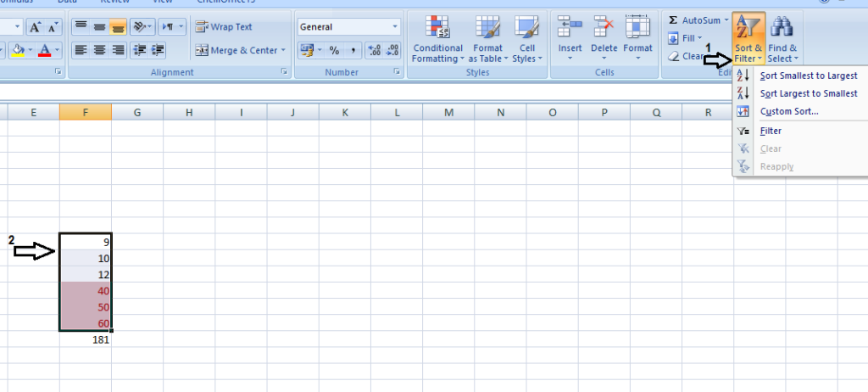Select cell containing 9

click(86, 242)
